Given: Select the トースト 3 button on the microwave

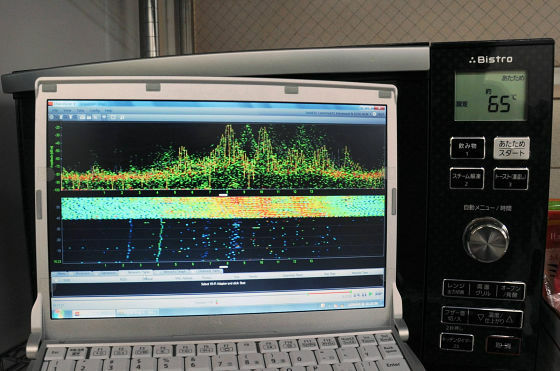Looking at the screenshot, I should [x=510, y=179].
